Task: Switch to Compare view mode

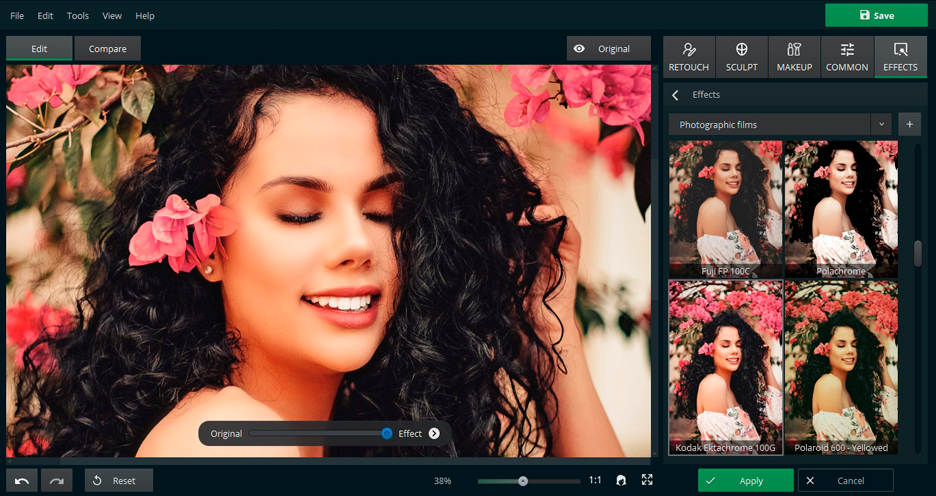Action: coord(107,49)
